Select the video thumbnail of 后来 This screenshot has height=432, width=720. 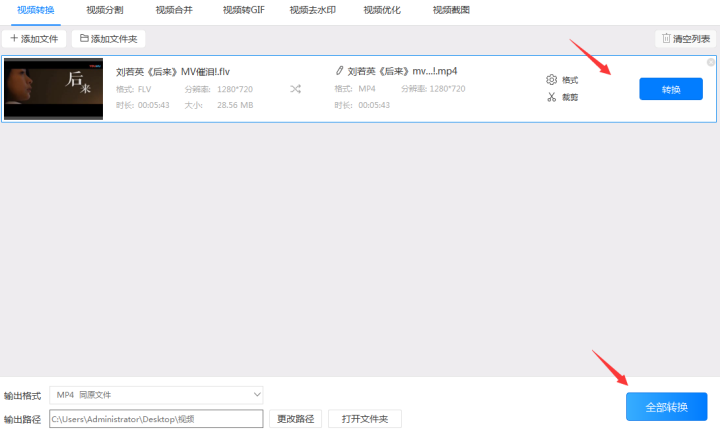54,89
